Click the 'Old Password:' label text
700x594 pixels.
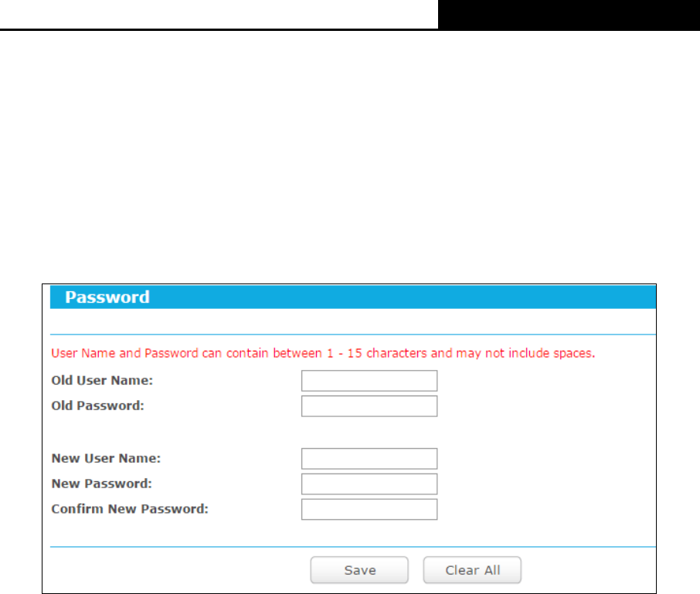[98, 406]
